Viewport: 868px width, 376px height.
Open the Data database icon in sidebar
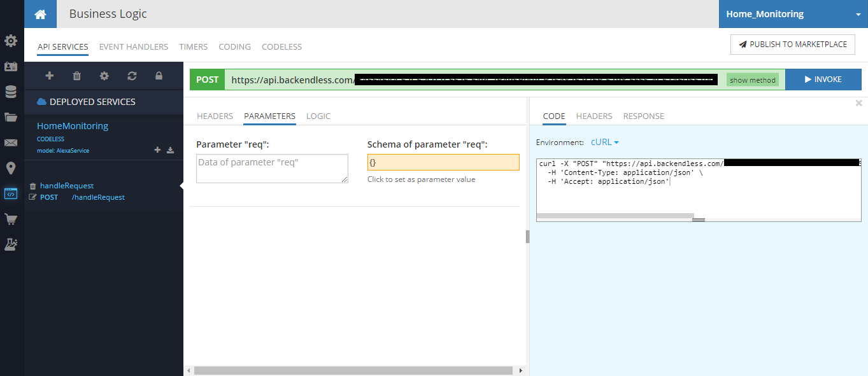(11, 92)
